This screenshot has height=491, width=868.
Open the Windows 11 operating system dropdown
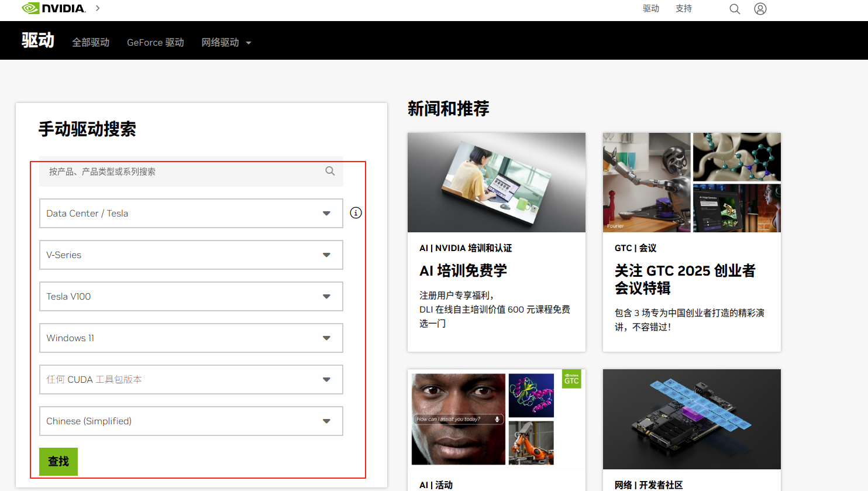click(191, 338)
